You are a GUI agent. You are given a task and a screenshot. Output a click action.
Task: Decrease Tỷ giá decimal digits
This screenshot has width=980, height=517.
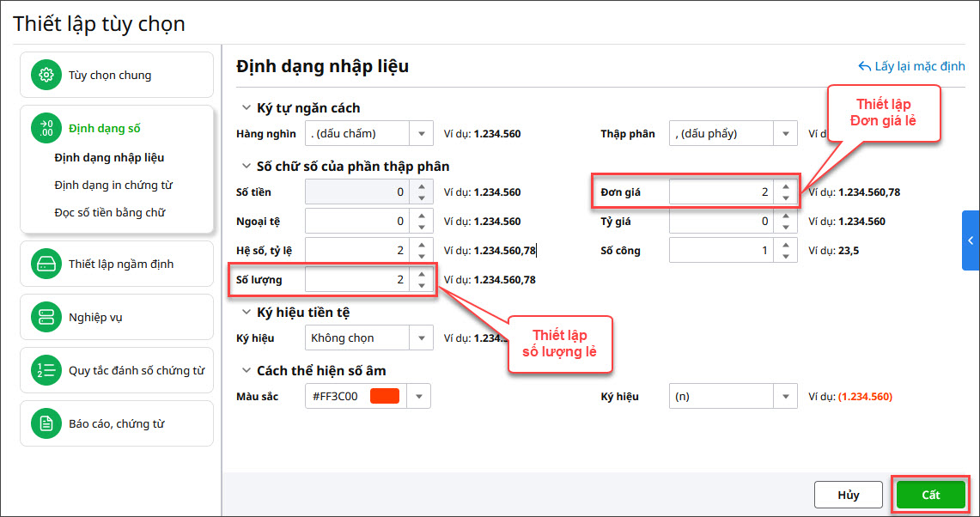[x=786, y=227]
